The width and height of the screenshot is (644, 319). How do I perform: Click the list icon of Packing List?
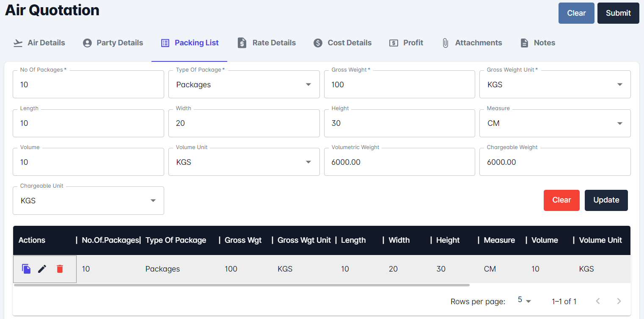(165, 43)
